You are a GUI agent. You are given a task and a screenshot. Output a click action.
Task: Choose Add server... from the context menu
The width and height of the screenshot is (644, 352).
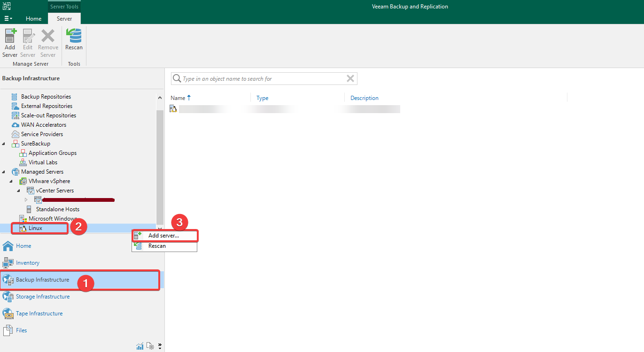click(x=164, y=236)
